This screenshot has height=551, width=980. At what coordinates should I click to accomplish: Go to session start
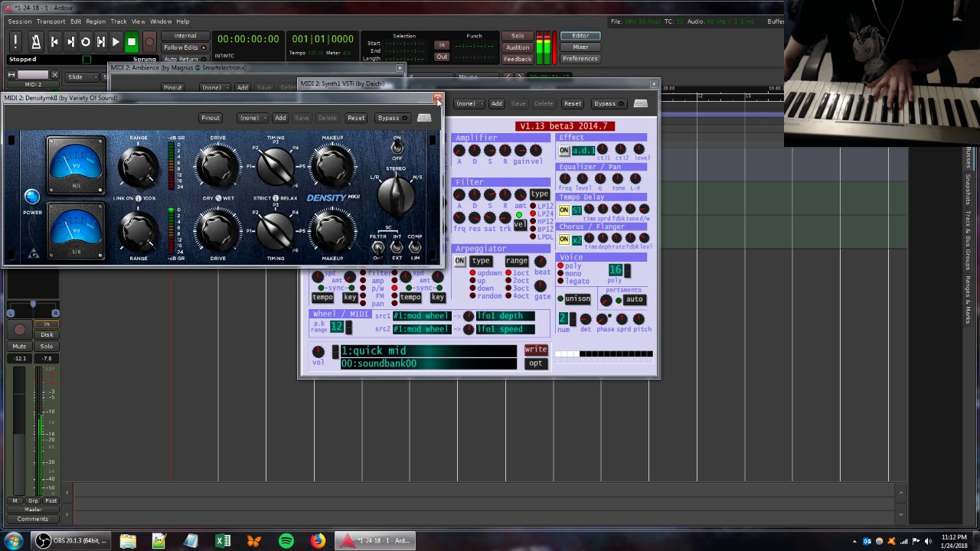click(54, 42)
